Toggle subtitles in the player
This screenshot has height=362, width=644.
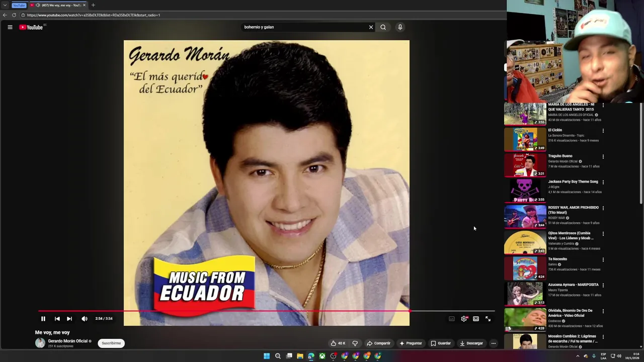click(x=452, y=319)
